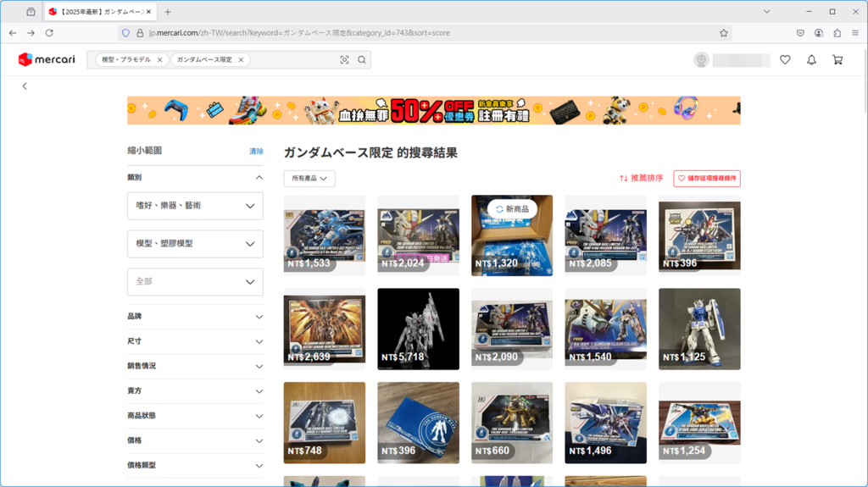Click the browser forward arrow
Viewport: 868px width, 487px height.
31,33
